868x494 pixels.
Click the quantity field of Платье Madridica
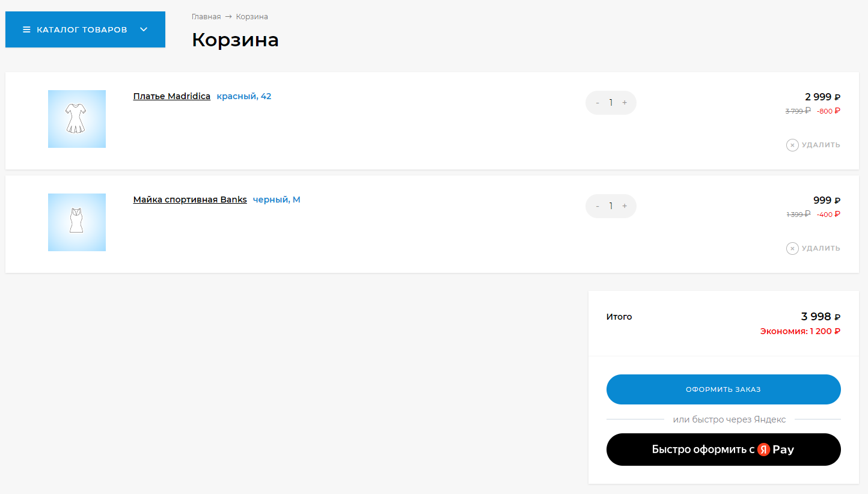click(x=611, y=103)
